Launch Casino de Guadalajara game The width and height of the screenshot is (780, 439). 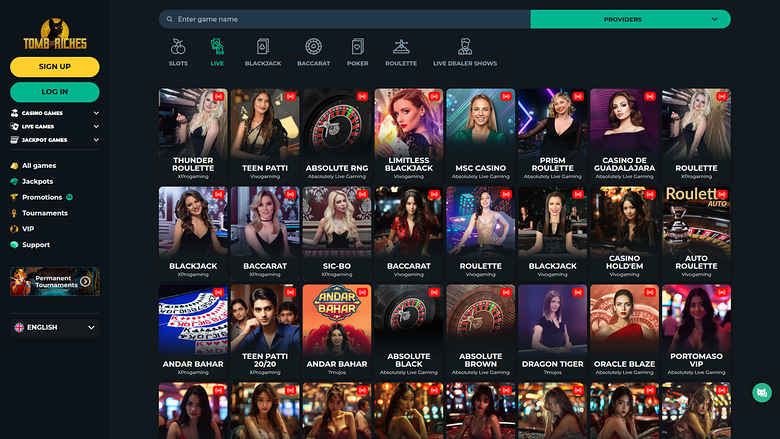[x=624, y=135]
